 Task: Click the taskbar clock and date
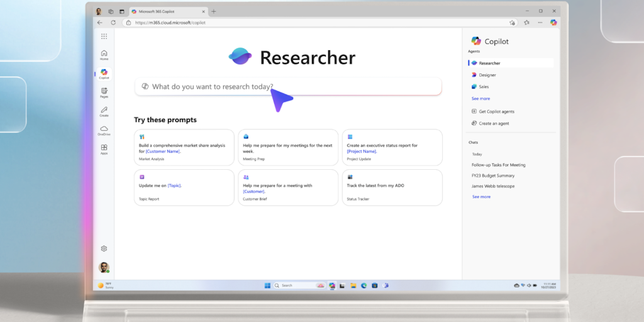pos(550,286)
